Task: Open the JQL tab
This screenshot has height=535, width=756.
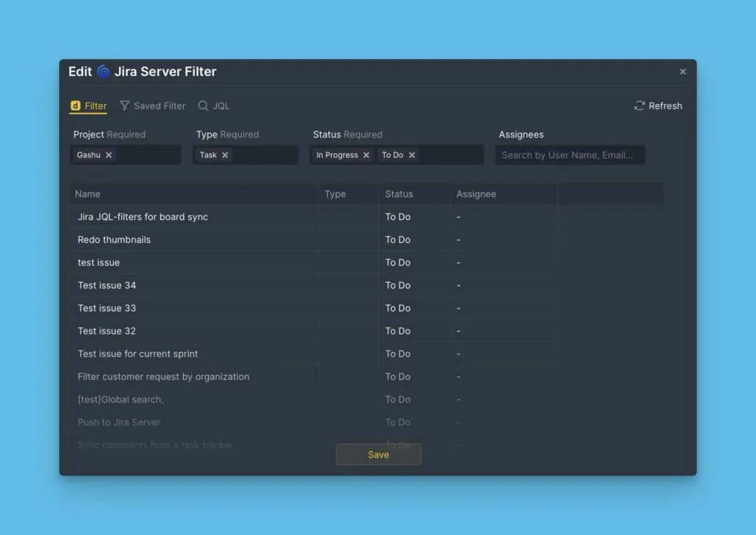Action: [x=214, y=106]
